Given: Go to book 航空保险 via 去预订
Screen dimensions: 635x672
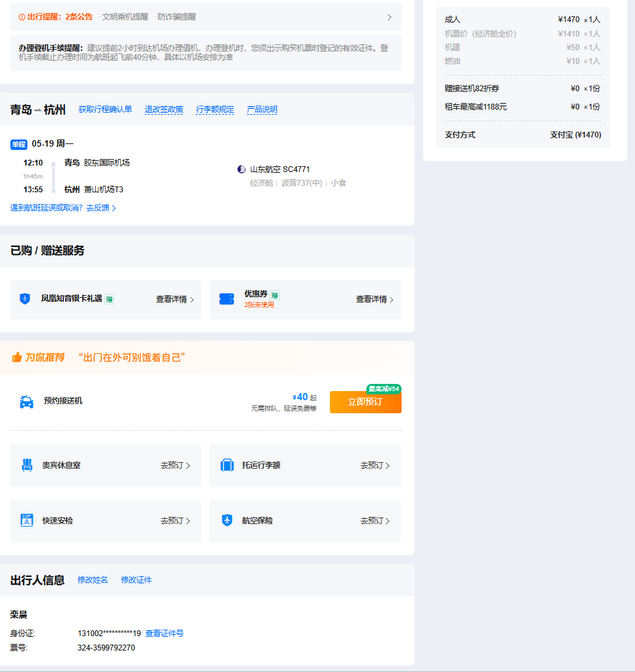Looking at the screenshot, I should pos(375,521).
